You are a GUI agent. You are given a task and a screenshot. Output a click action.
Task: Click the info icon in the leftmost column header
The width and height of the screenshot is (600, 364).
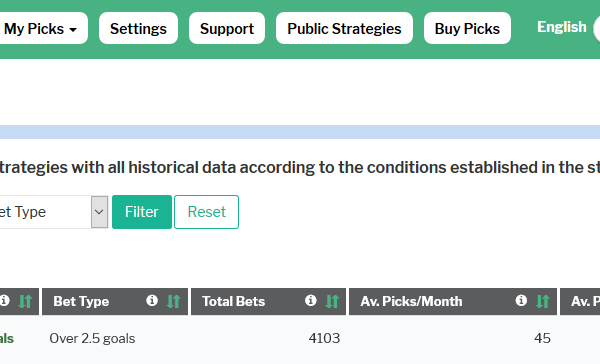(4, 301)
